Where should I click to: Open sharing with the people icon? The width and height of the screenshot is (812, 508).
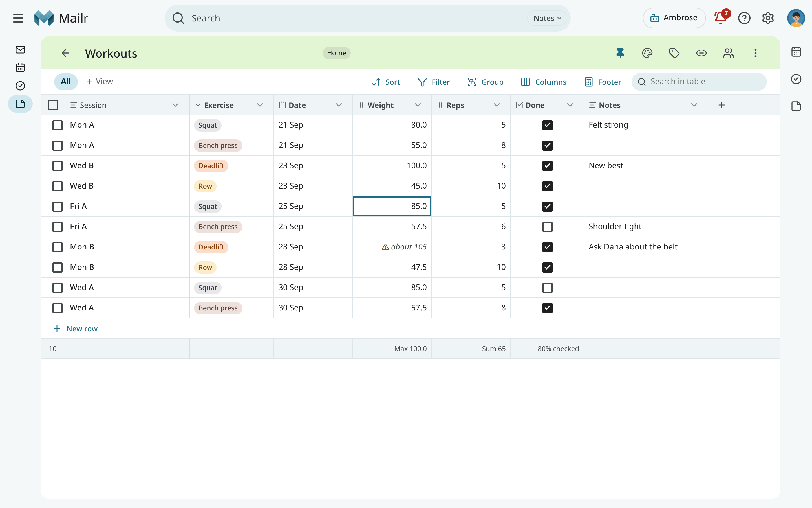coord(729,53)
